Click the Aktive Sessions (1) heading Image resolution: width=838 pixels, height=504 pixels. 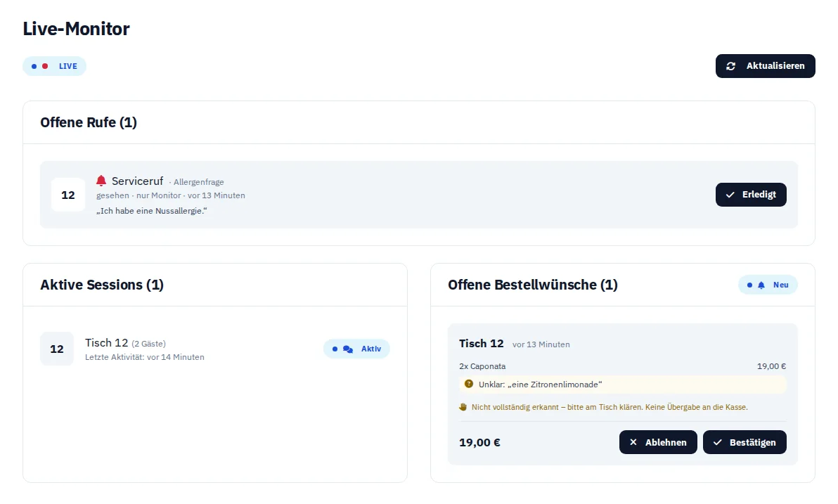pyautogui.click(x=102, y=285)
